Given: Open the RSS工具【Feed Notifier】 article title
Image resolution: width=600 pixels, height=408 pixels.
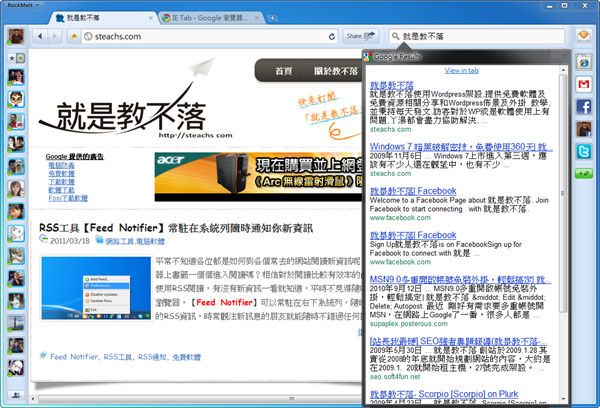Looking at the screenshot, I should coord(176,228).
